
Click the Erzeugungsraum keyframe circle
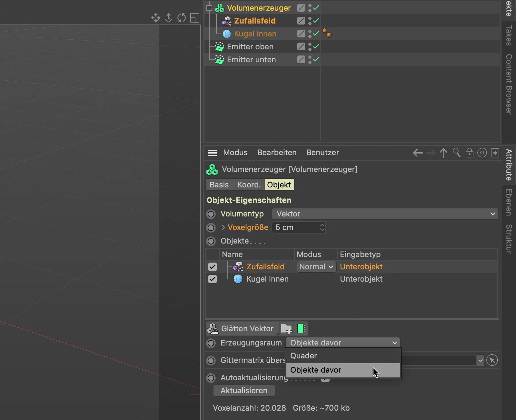(211, 343)
